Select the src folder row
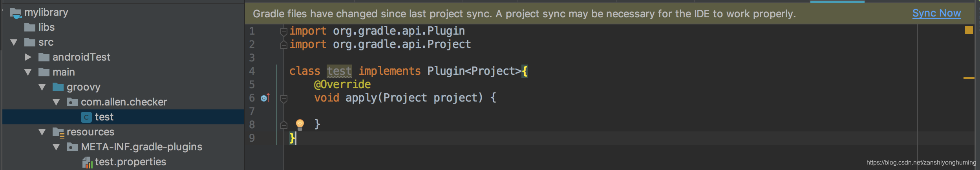The height and width of the screenshot is (170, 980). tap(123, 42)
